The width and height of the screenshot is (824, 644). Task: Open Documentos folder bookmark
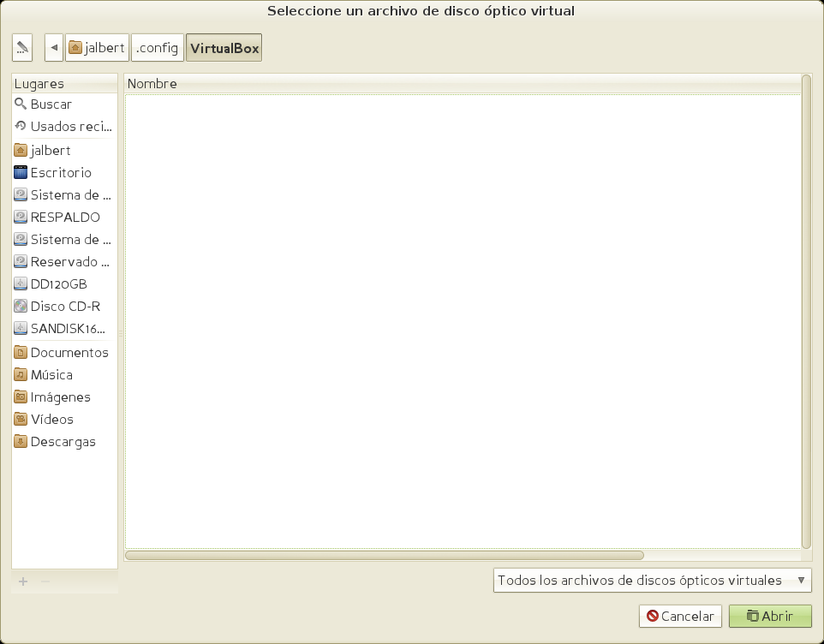click(69, 353)
